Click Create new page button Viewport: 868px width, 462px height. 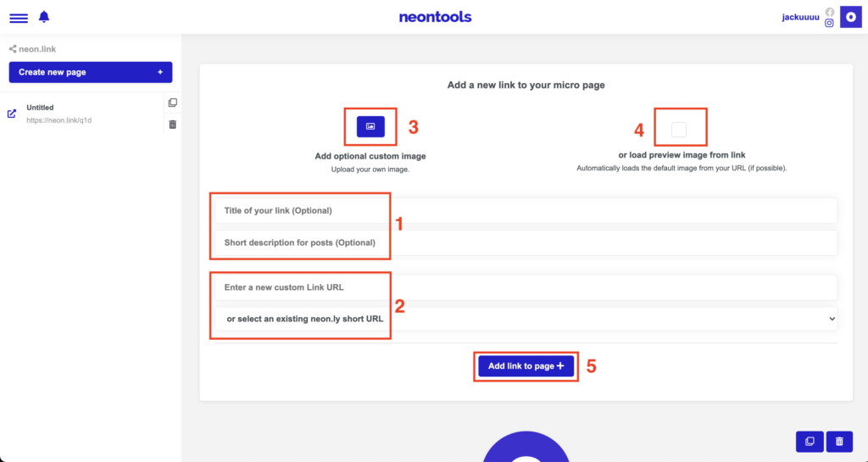point(91,73)
